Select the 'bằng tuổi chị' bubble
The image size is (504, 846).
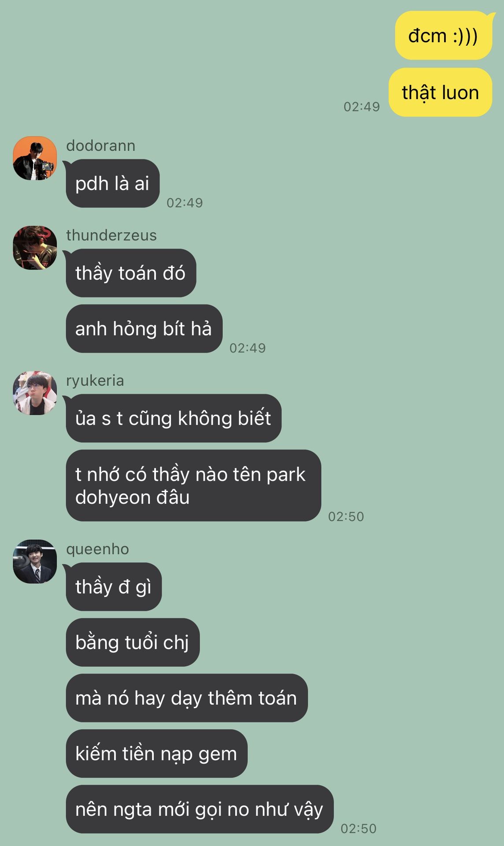pos(133,642)
